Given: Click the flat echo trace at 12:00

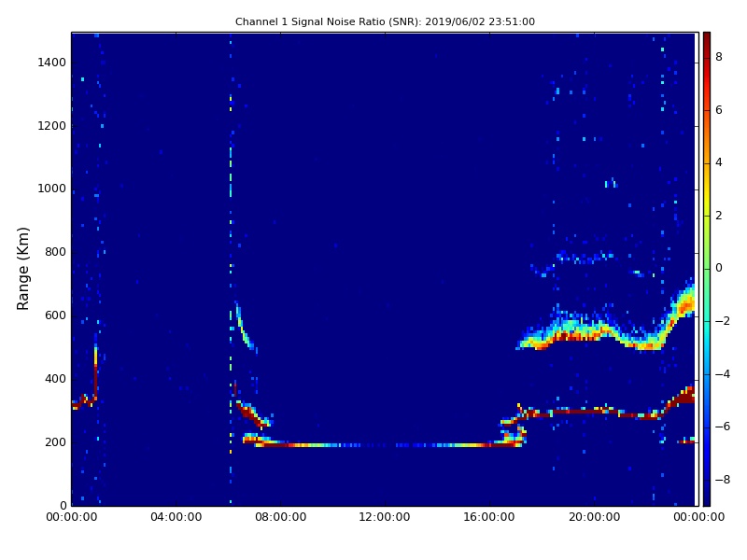Looking at the screenshot, I should pyautogui.click(x=385, y=445).
